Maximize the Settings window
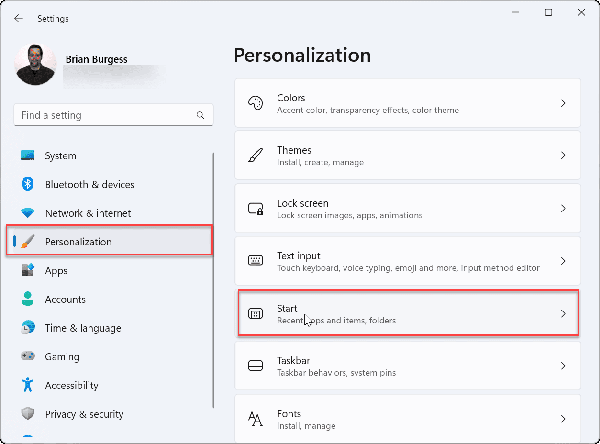This screenshot has height=444, width=600. (x=548, y=12)
